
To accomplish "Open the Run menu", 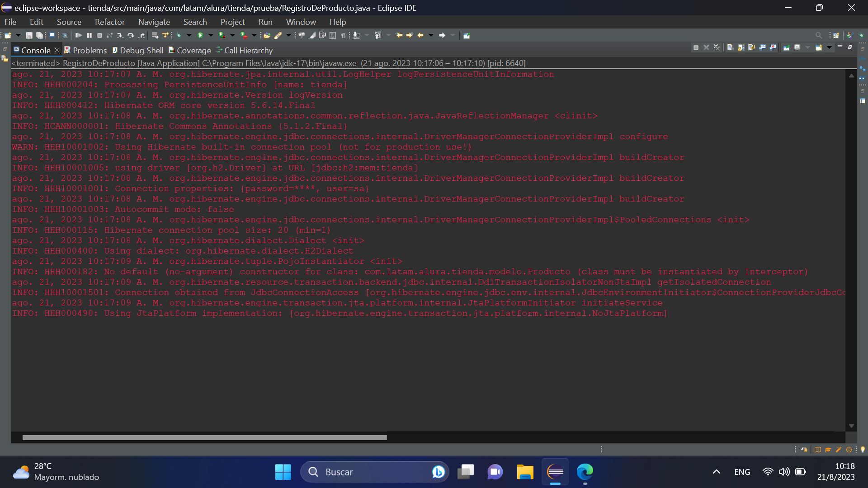I will coord(265,22).
